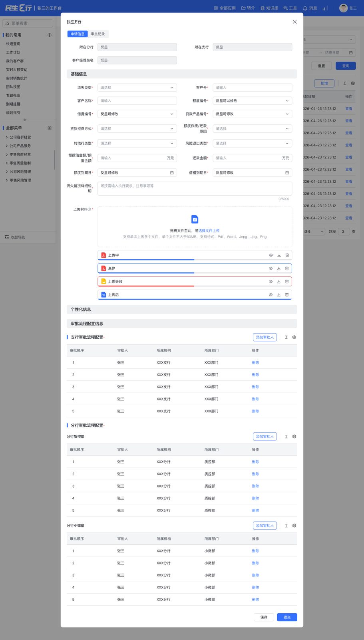
Task: Click the 客户名称 input field
Action: 137,101
